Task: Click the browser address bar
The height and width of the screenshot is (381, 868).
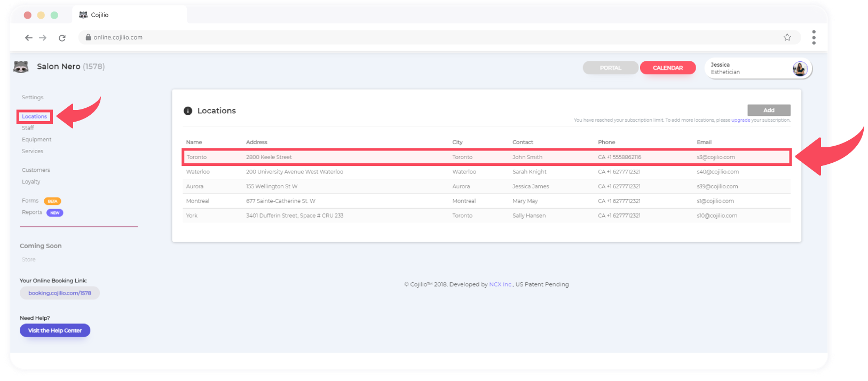Action: [427, 37]
